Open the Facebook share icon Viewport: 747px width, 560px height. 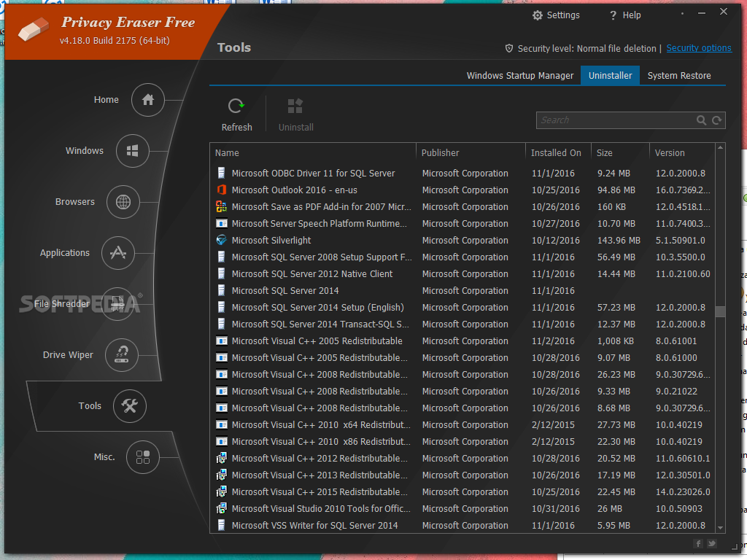pos(698,543)
